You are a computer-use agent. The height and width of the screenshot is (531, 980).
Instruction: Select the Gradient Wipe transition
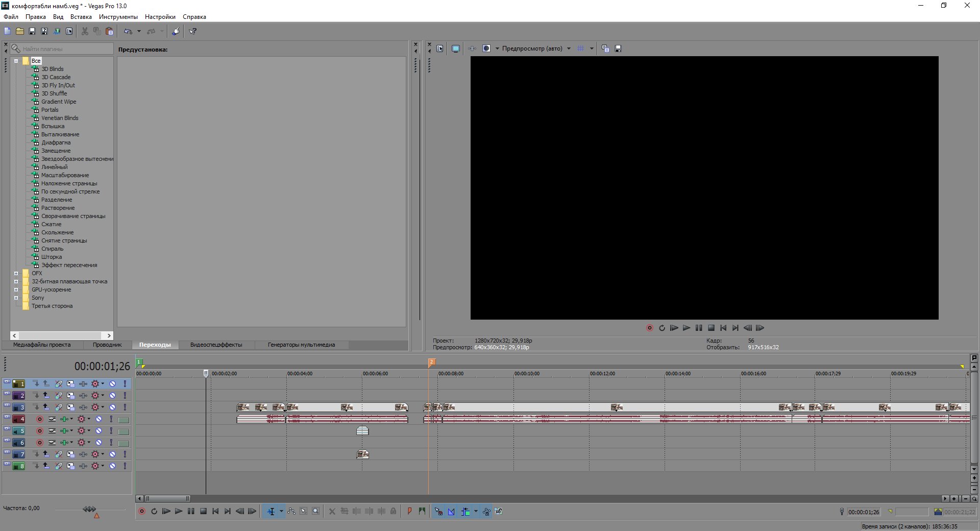pos(59,102)
